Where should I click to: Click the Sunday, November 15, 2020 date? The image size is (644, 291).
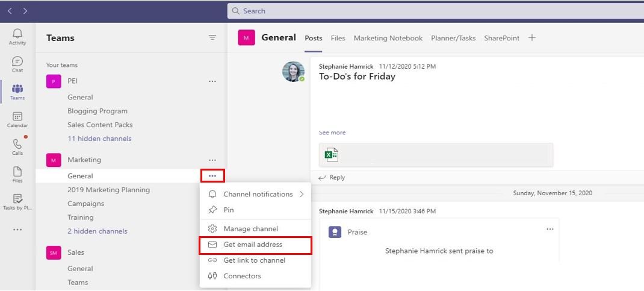tap(553, 193)
